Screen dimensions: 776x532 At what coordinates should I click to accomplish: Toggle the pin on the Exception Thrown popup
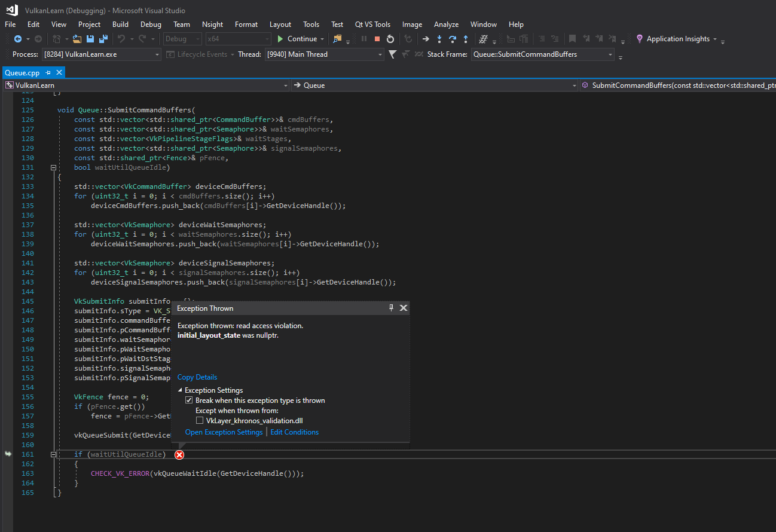tap(391, 307)
